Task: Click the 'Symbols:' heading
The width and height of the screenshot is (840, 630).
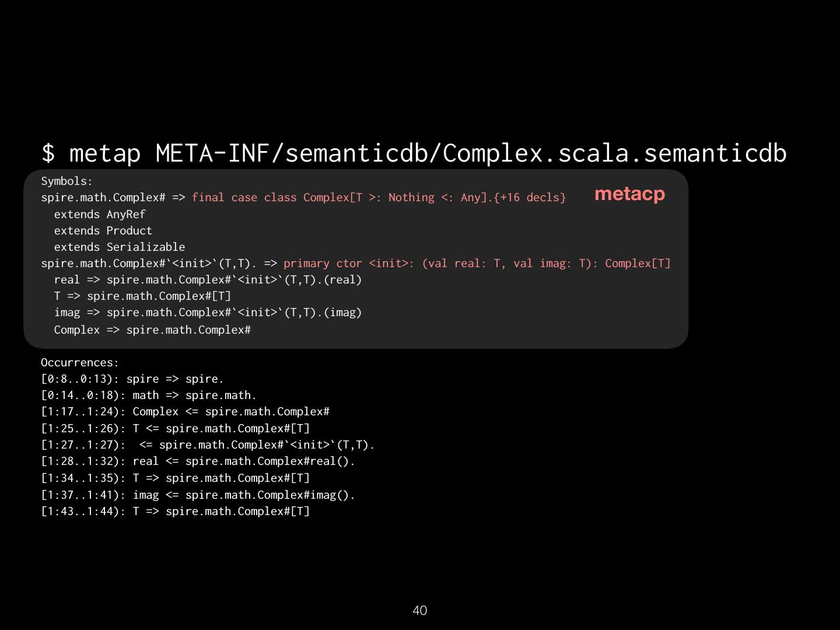Action: pyautogui.click(x=66, y=181)
